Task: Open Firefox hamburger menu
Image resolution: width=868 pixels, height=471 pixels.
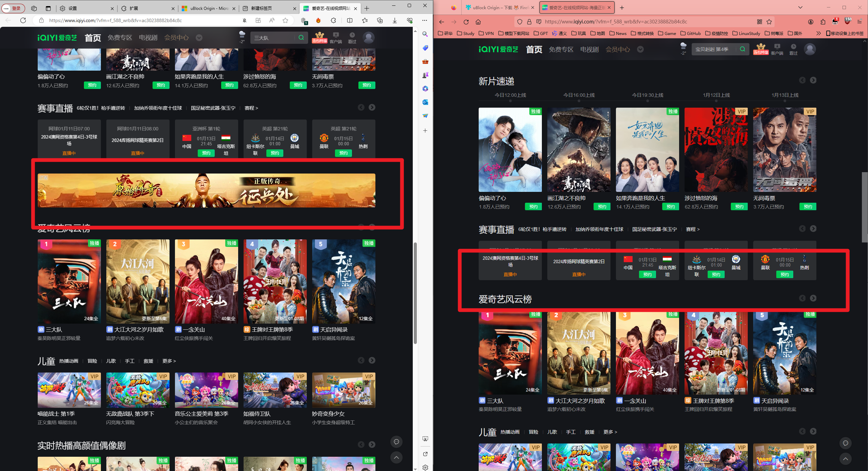Action: (x=860, y=22)
